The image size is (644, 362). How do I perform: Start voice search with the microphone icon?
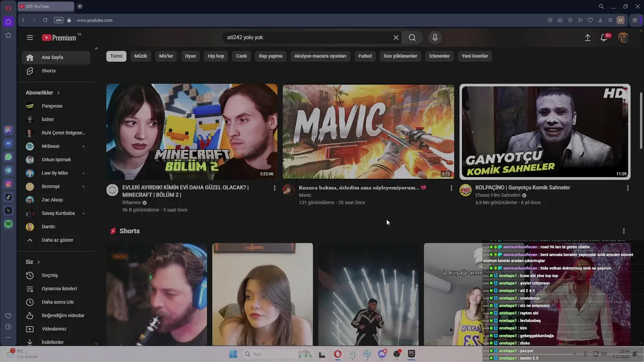point(435,38)
